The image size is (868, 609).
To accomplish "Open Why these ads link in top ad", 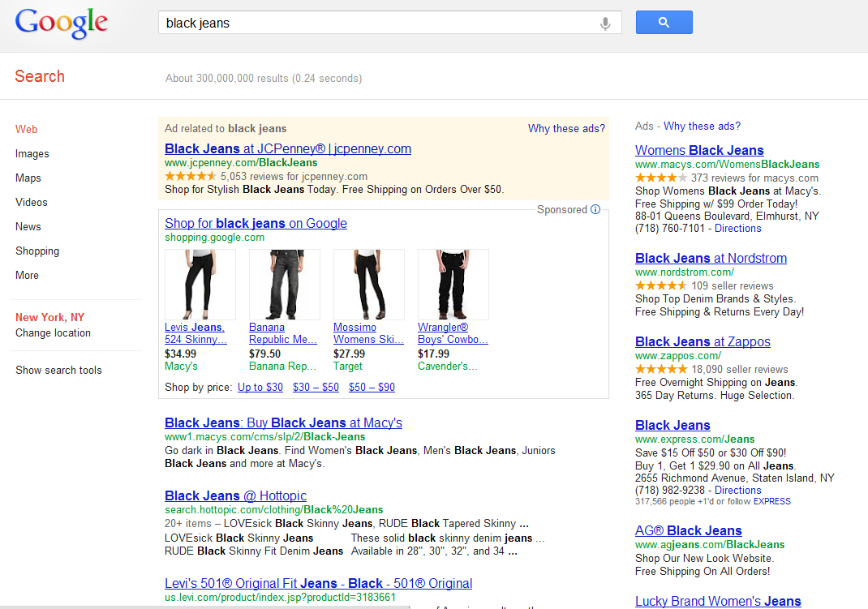I will click(x=566, y=128).
